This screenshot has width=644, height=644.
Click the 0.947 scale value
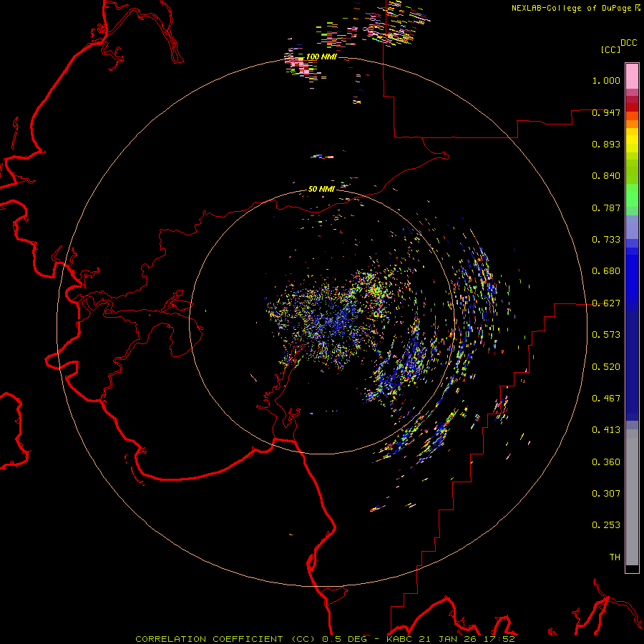(x=606, y=112)
